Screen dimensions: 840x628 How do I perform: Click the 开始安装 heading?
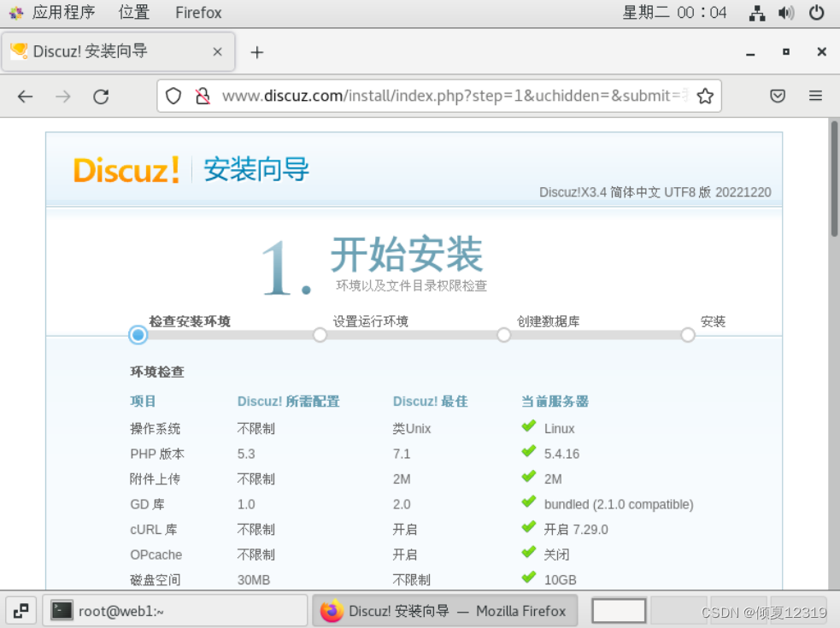click(407, 254)
